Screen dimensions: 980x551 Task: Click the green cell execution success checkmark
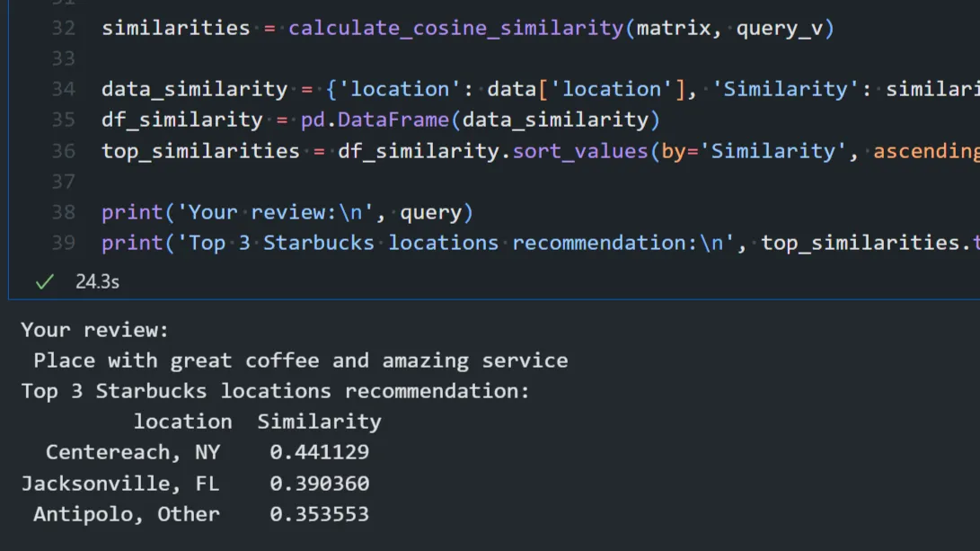[44, 281]
